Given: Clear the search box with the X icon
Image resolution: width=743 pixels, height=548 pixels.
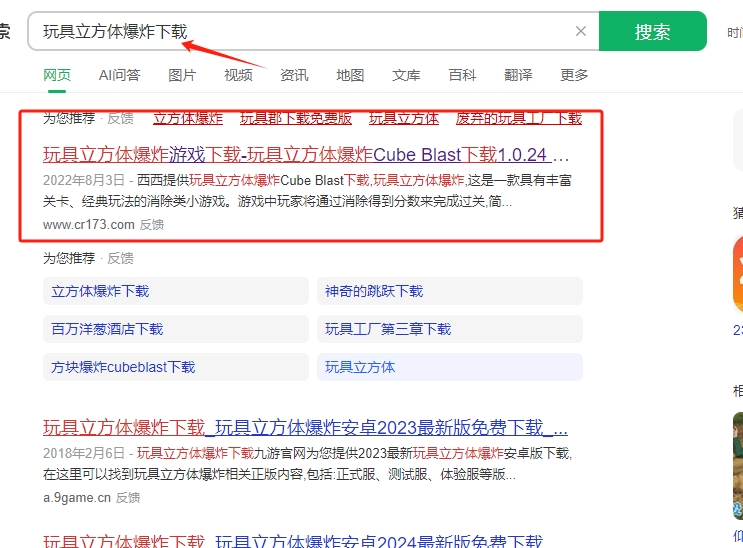Looking at the screenshot, I should (x=581, y=31).
